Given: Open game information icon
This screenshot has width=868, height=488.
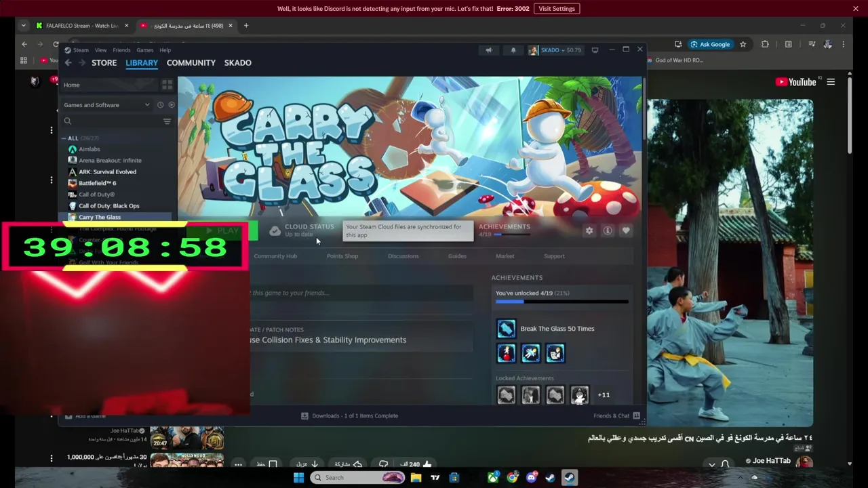Looking at the screenshot, I should point(608,231).
